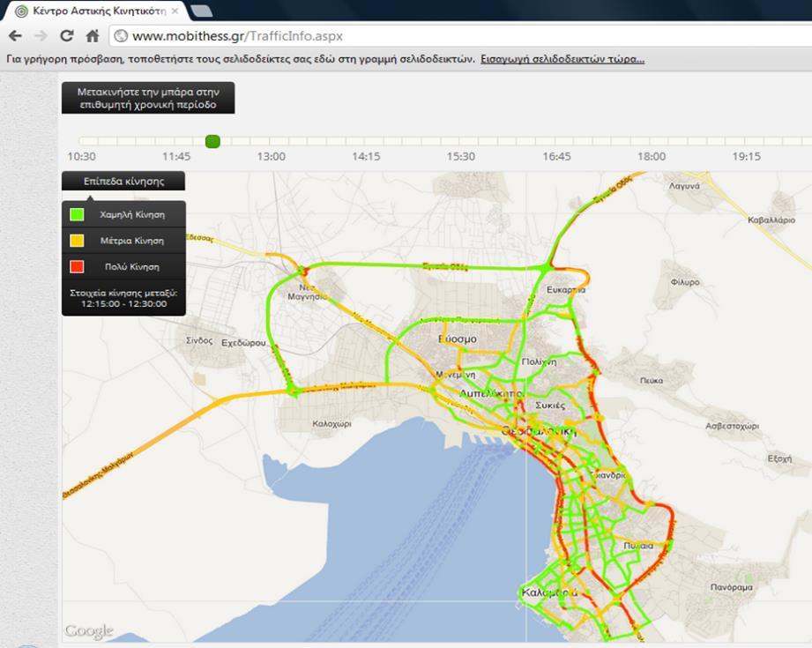The width and height of the screenshot is (812, 648).
Task: Click the Google logo on the map
Action: click(89, 631)
